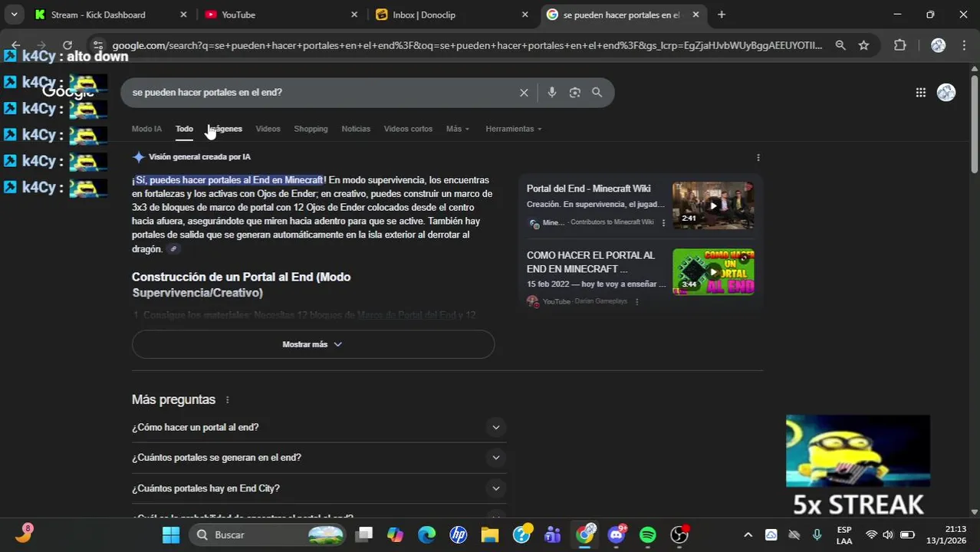Select the 'Noticias' results tab
This screenshot has width=980, height=552.
click(x=356, y=129)
